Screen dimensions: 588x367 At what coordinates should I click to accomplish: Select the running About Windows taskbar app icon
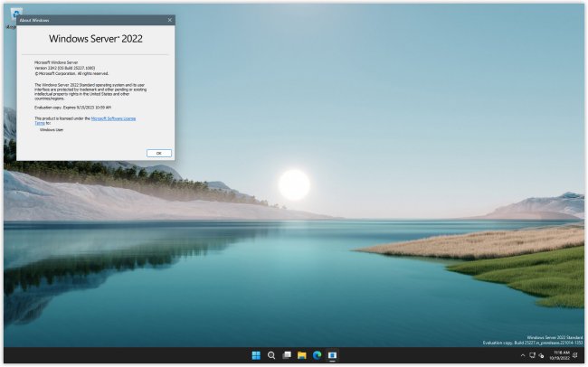pos(332,355)
